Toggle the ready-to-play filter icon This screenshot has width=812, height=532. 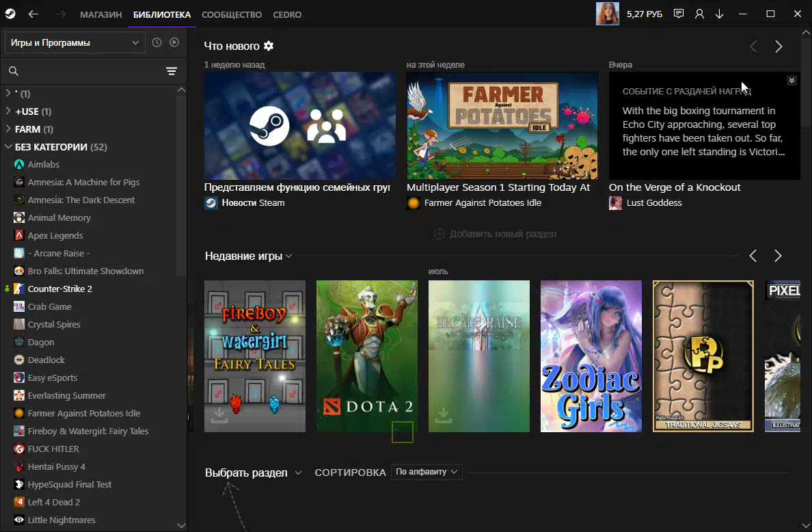174,42
